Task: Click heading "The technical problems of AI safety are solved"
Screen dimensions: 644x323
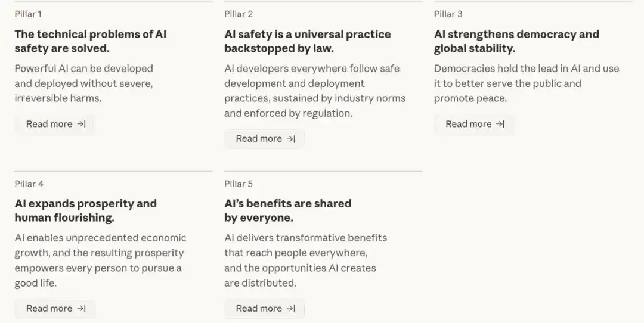Action: click(x=91, y=41)
